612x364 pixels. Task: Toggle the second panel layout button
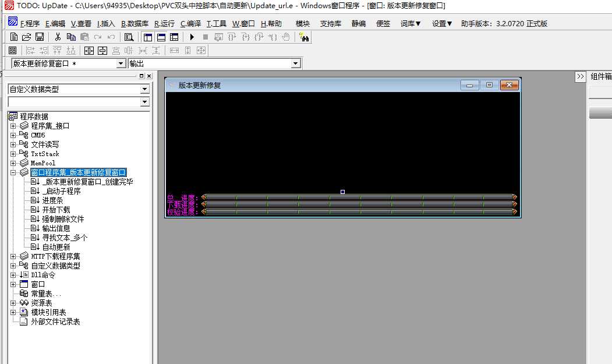click(x=161, y=37)
